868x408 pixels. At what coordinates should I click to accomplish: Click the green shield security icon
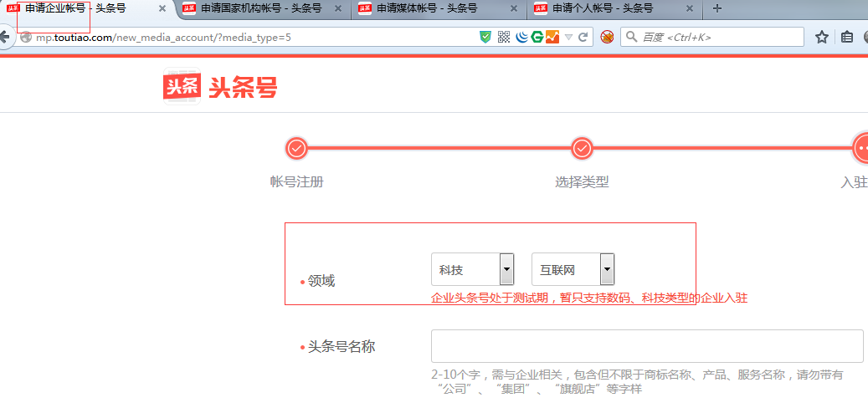click(485, 37)
